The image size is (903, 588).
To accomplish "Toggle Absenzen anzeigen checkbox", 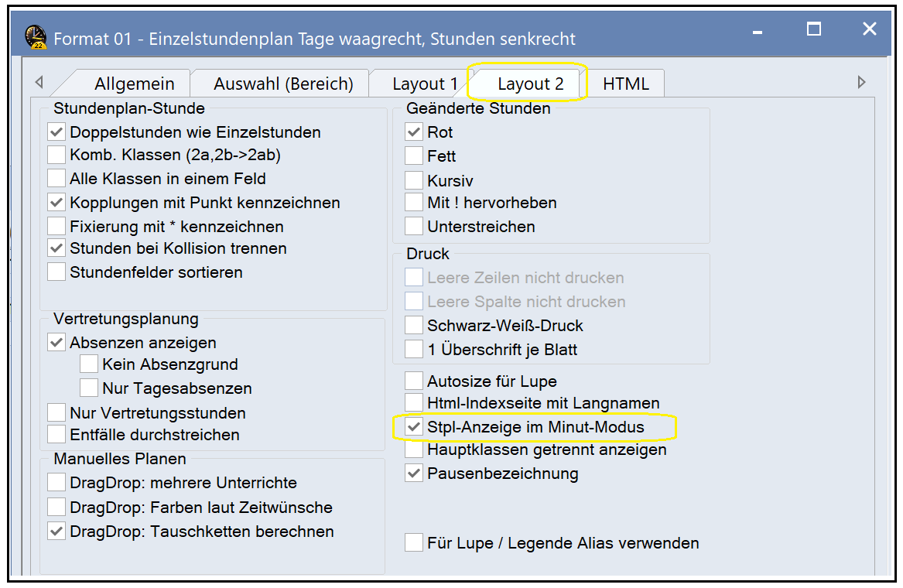I will coord(56,343).
